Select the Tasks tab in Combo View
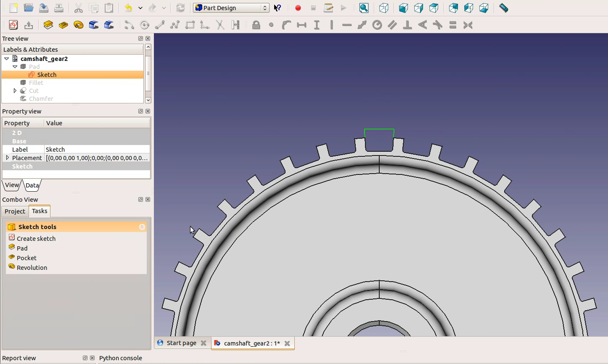The width and height of the screenshot is (608, 364). point(40,211)
